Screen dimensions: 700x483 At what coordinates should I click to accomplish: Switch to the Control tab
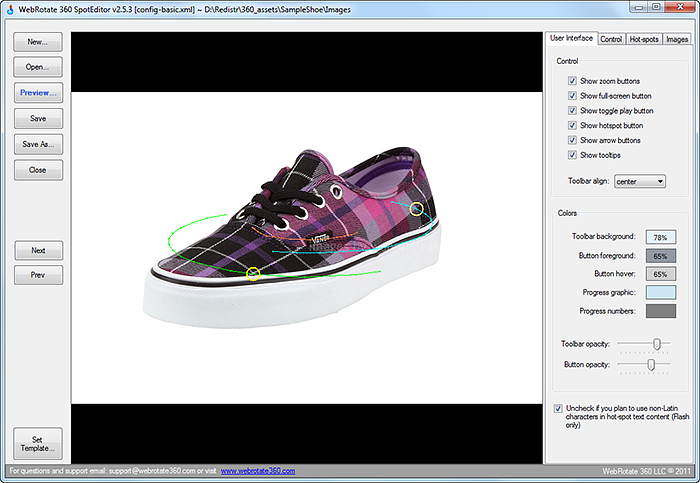(x=611, y=39)
